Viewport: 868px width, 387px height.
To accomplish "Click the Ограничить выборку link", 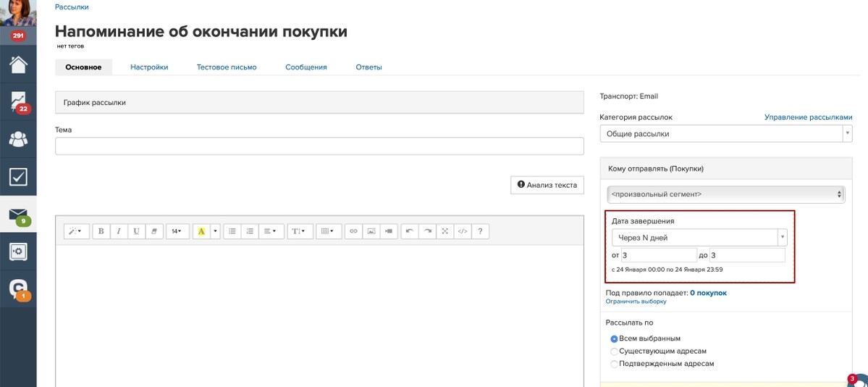I will click(636, 301).
